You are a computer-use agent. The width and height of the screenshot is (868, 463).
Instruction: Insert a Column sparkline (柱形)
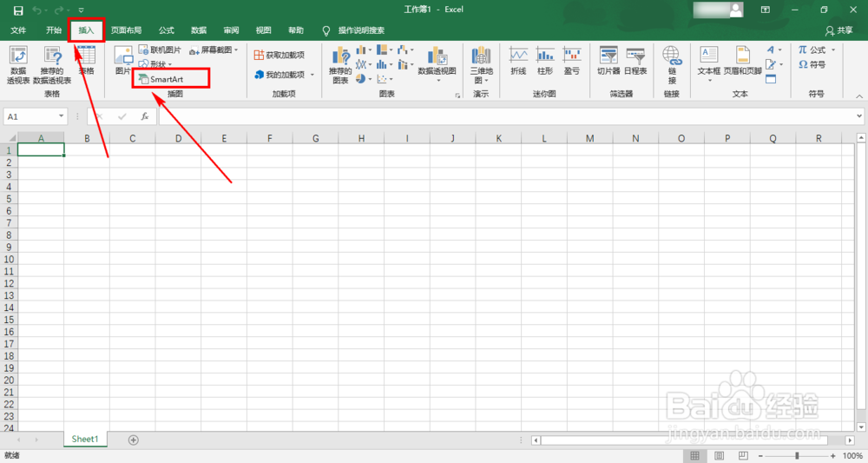click(x=545, y=61)
